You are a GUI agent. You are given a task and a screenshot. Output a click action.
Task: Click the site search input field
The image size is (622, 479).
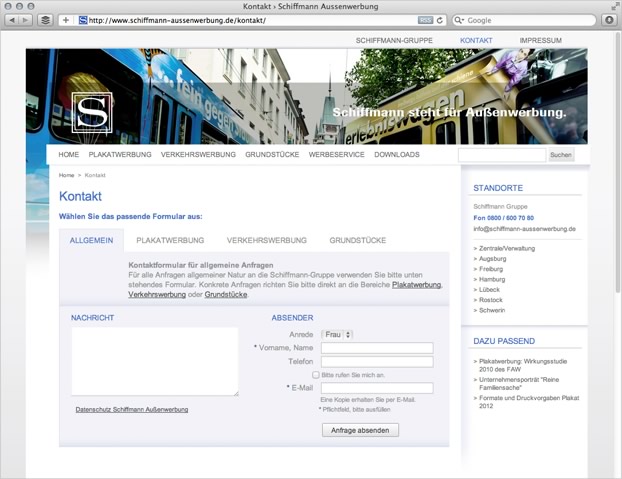point(502,155)
